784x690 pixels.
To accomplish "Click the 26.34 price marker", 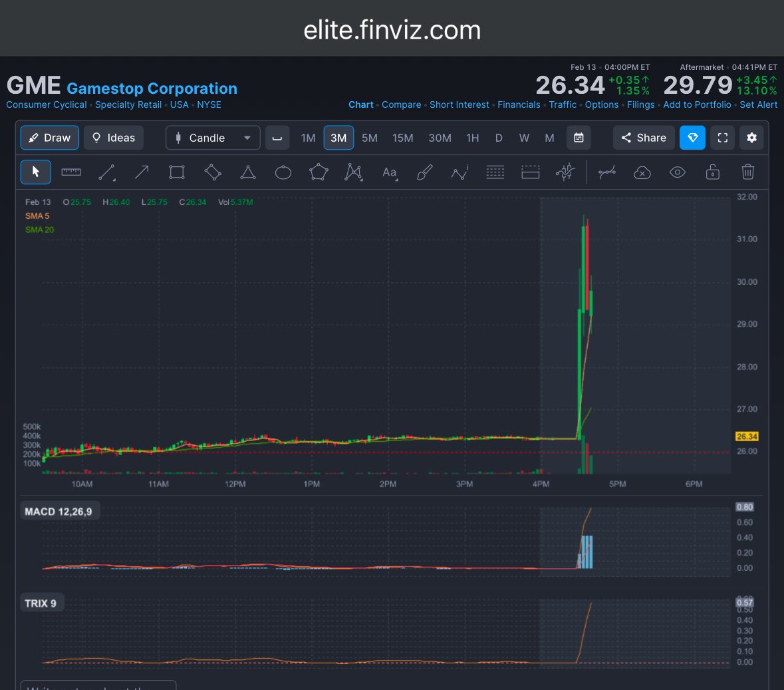I will click(747, 436).
